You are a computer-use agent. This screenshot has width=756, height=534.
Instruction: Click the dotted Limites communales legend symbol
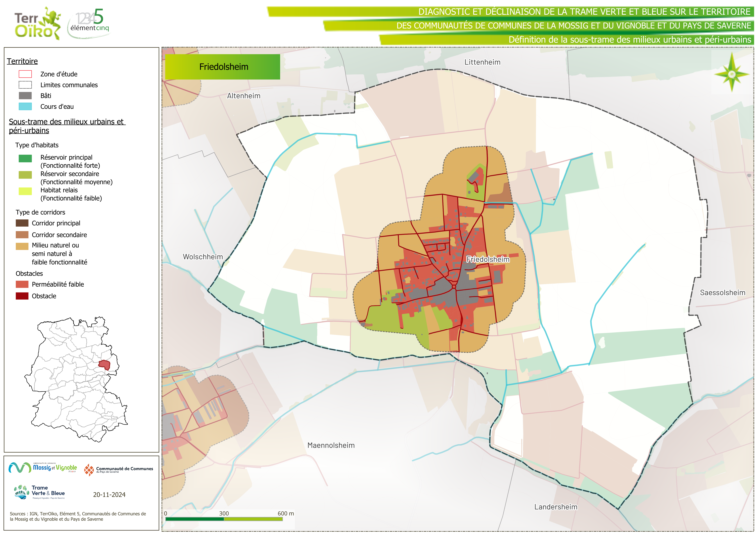click(25, 85)
